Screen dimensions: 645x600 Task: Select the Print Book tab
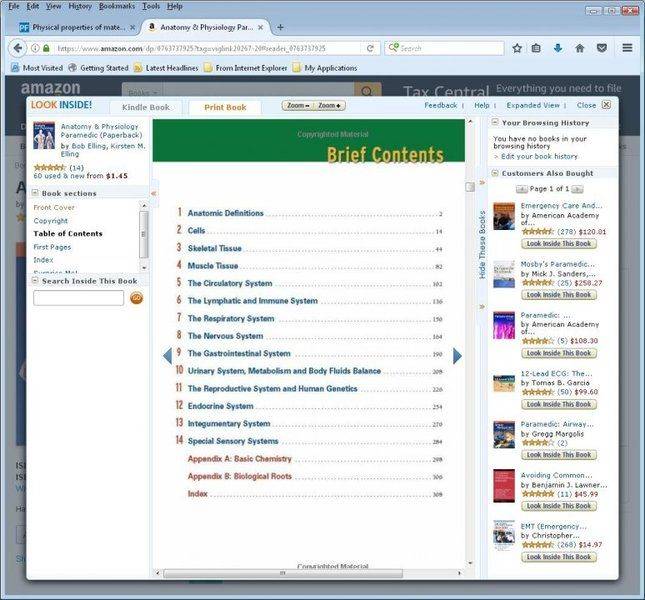click(x=225, y=107)
